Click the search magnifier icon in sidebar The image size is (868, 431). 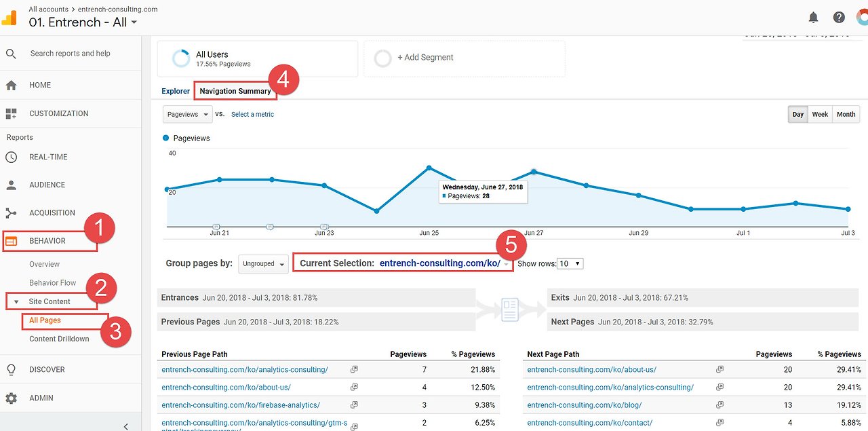click(11, 54)
